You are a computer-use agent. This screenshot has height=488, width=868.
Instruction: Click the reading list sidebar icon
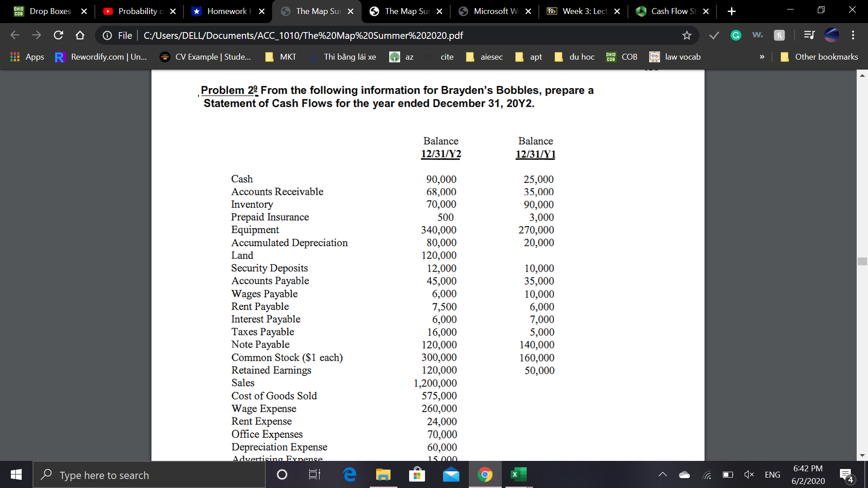point(809,35)
